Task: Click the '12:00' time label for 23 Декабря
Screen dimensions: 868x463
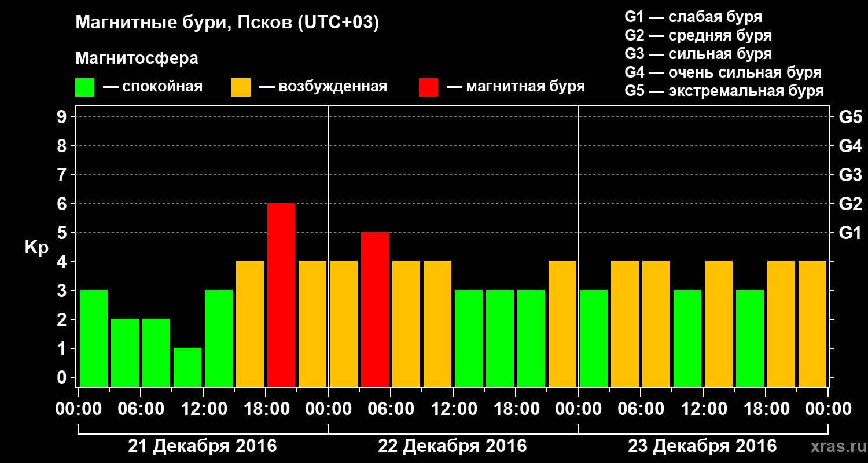Action: pos(703,409)
